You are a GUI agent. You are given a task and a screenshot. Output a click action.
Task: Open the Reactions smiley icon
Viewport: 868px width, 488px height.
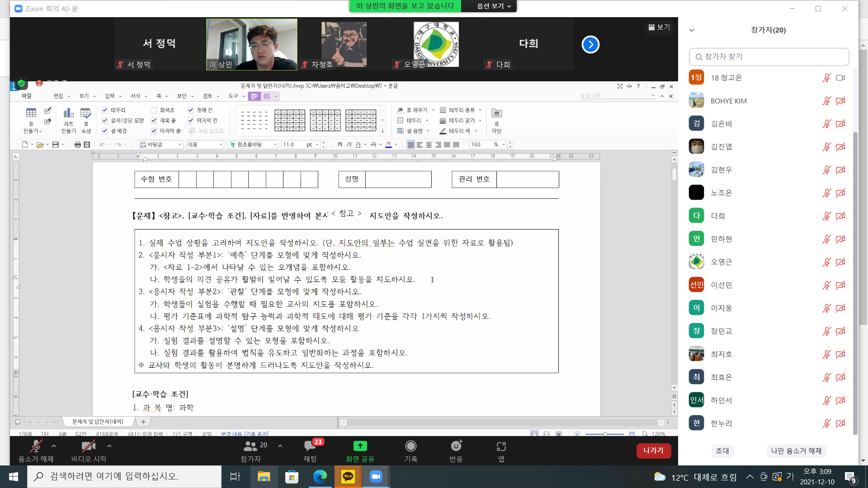tap(456, 446)
